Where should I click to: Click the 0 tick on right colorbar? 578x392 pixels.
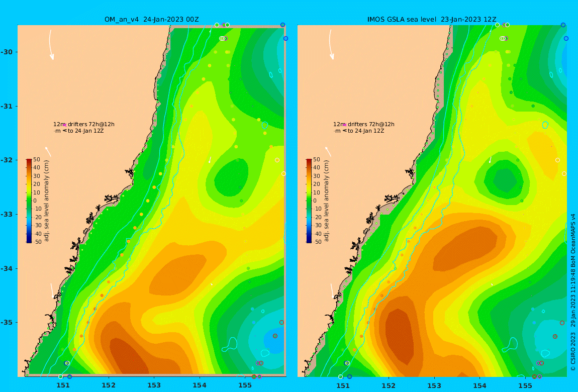(315, 201)
